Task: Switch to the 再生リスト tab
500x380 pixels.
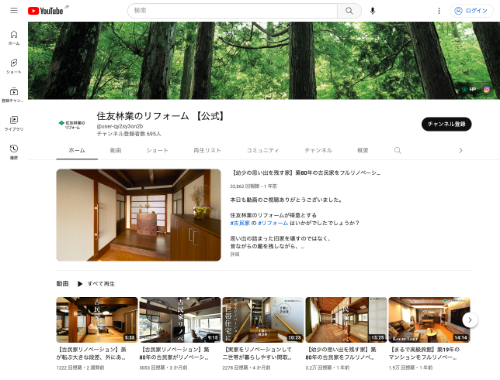Action: pyautogui.click(x=207, y=150)
